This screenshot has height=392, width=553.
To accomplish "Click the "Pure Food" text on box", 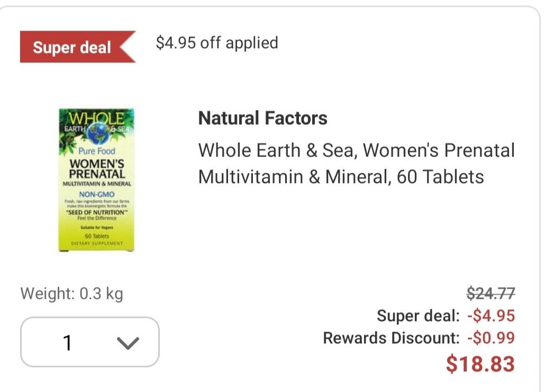I will pyautogui.click(x=96, y=151).
